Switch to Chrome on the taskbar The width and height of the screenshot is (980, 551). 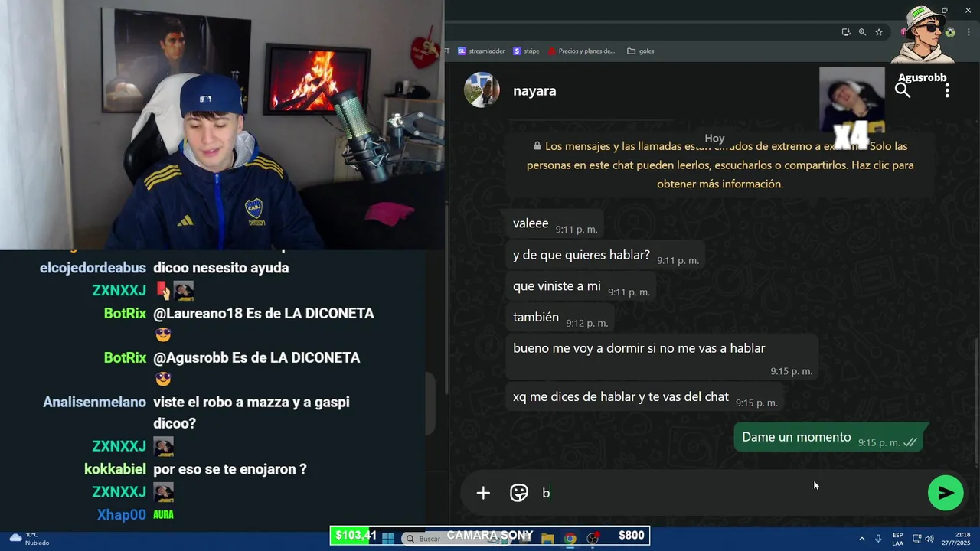pyautogui.click(x=570, y=539)
